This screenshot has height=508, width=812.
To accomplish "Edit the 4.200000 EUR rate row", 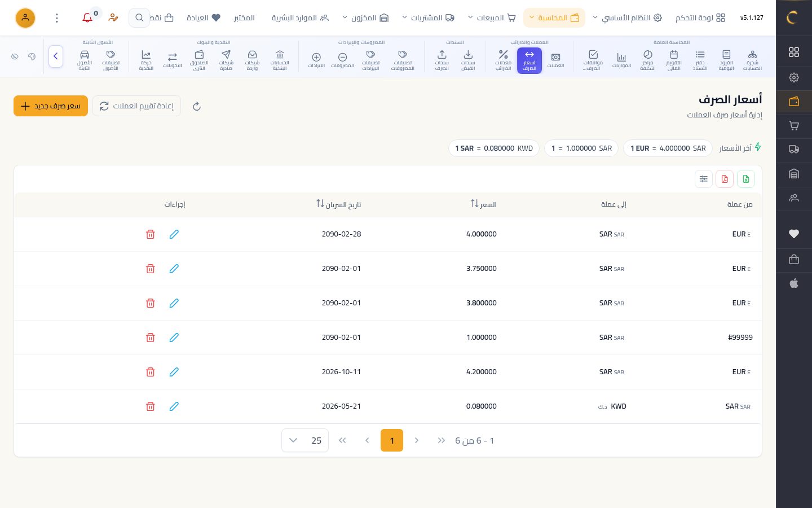I will 174,372.
